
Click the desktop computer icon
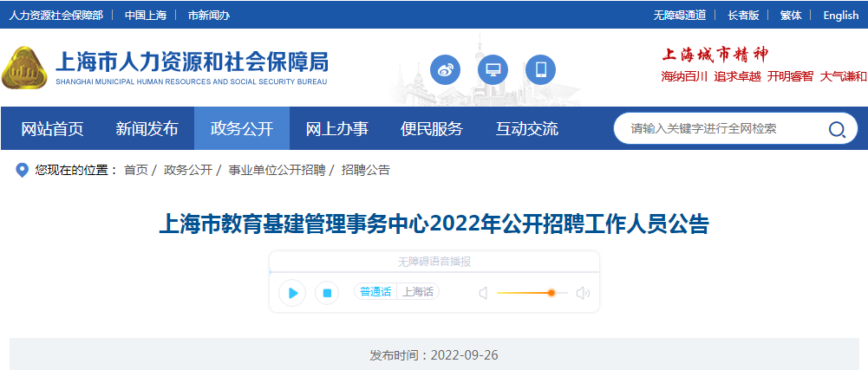tap(493, 69)
